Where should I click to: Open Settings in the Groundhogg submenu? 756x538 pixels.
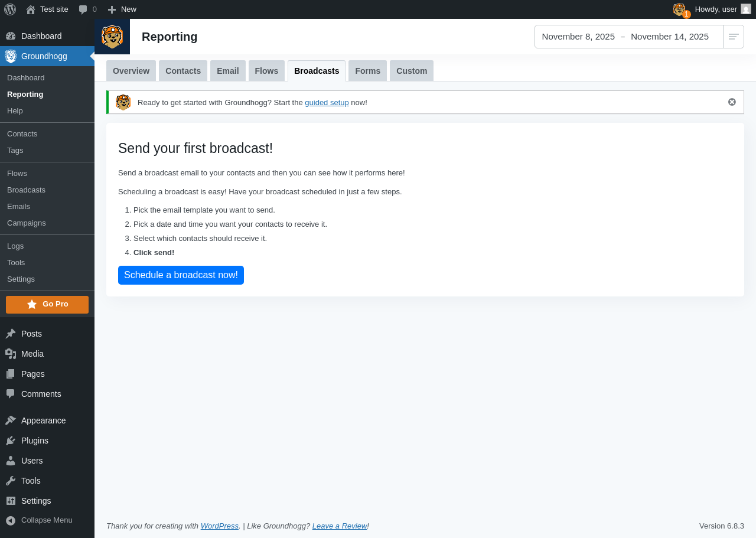click(x=21, y=279)
